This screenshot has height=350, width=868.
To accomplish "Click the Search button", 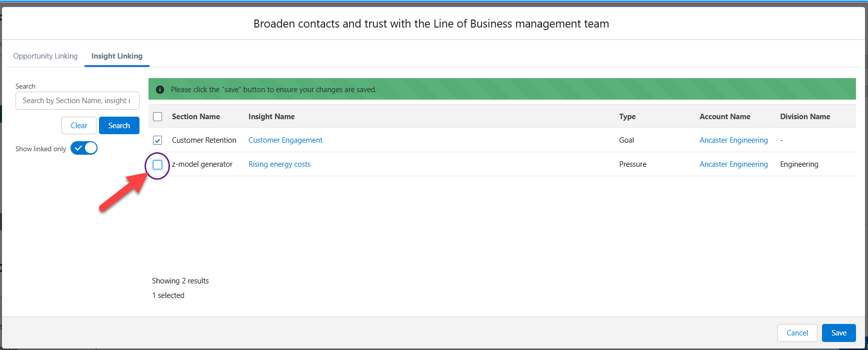I will pos(119,126).
